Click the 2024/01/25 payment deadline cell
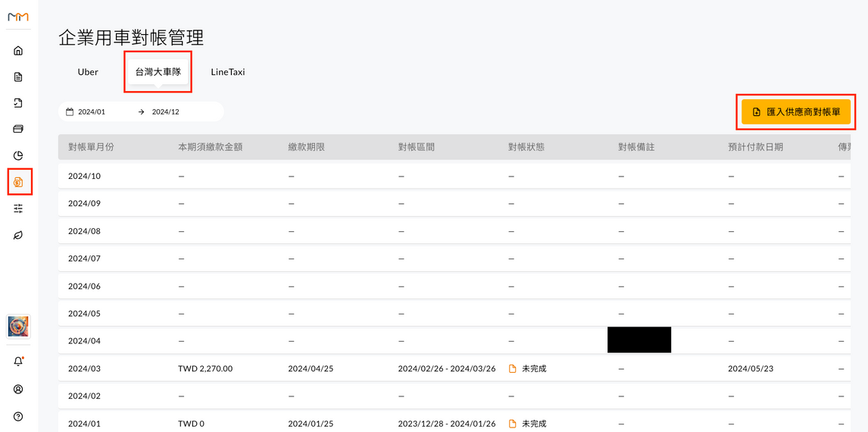This screenshot has width=868, height=432. (310, 424)
